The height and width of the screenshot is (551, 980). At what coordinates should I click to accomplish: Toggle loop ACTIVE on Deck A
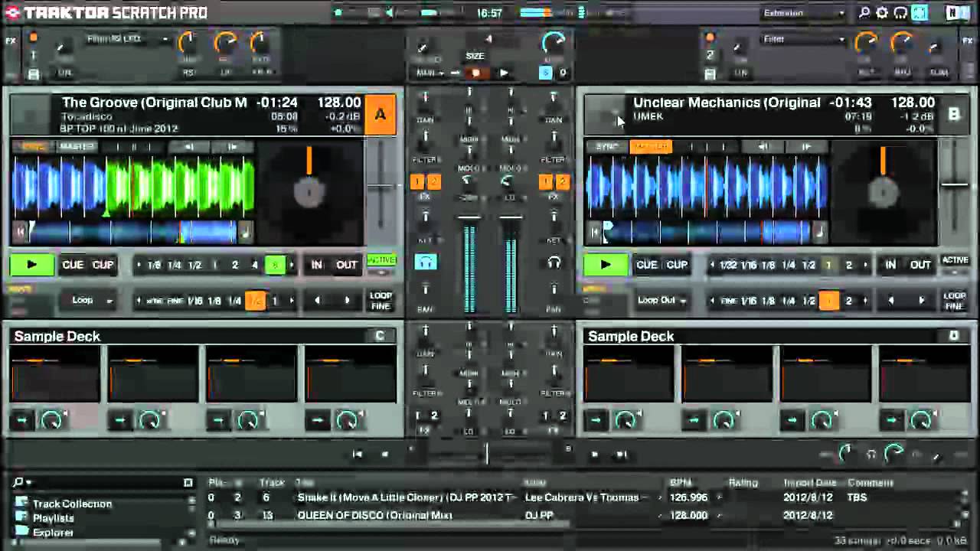point(381,260)
